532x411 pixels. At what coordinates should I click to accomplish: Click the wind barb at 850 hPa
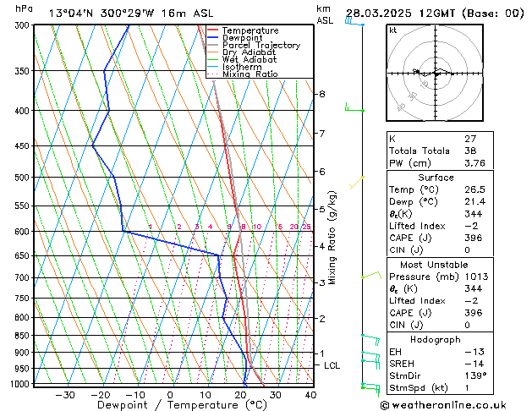click(370, 340)
